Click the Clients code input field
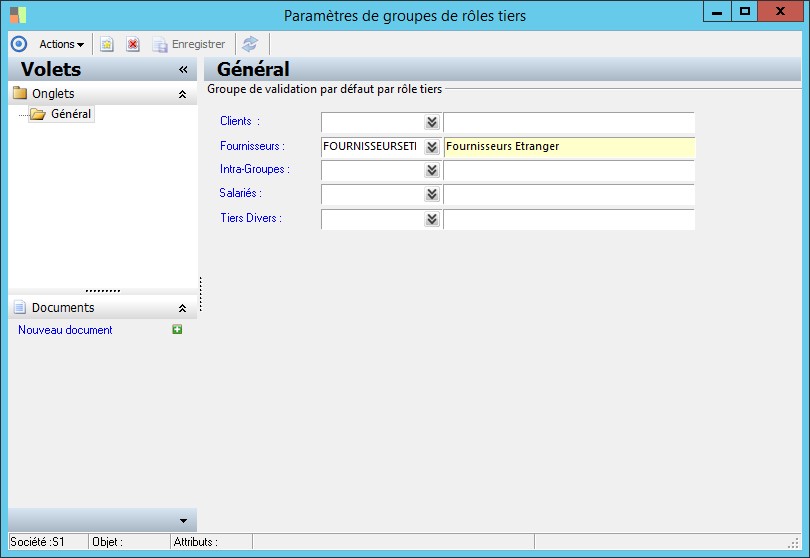Screen dimensions: 810x558 [373, 122]
